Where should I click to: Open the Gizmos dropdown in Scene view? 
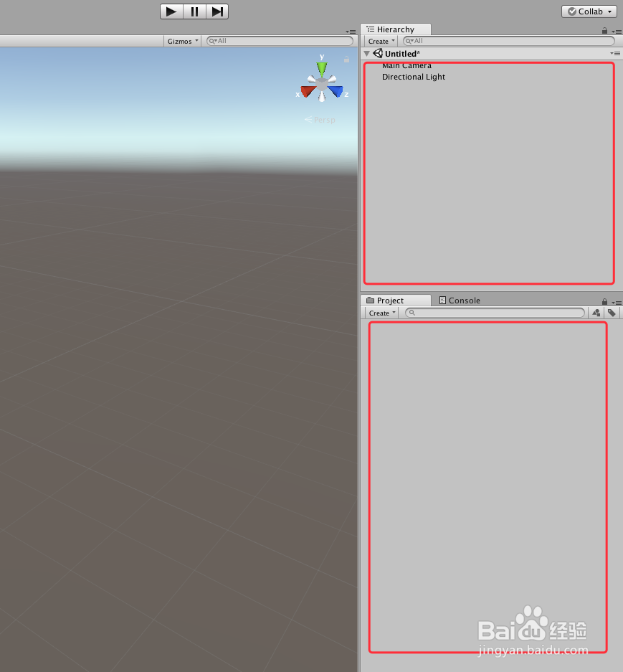pyautogui.click(x=181, y=41)
